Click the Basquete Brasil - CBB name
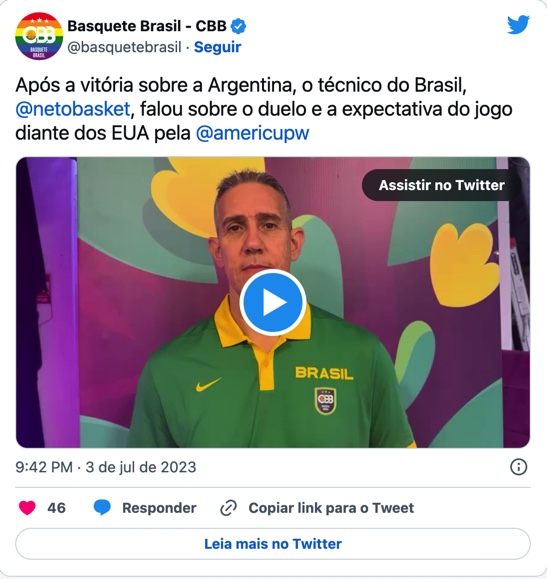 pos(147,26)
